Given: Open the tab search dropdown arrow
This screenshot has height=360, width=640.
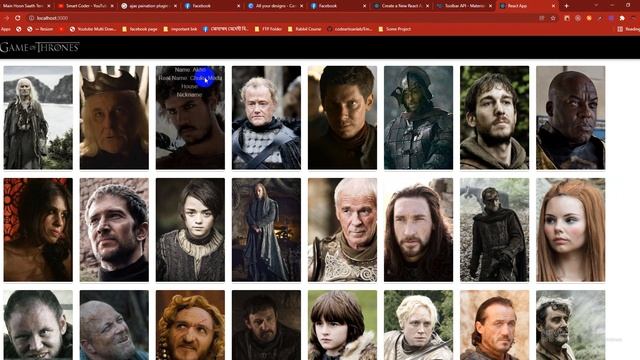Looking at the screenshot, I should pos(596,6).
